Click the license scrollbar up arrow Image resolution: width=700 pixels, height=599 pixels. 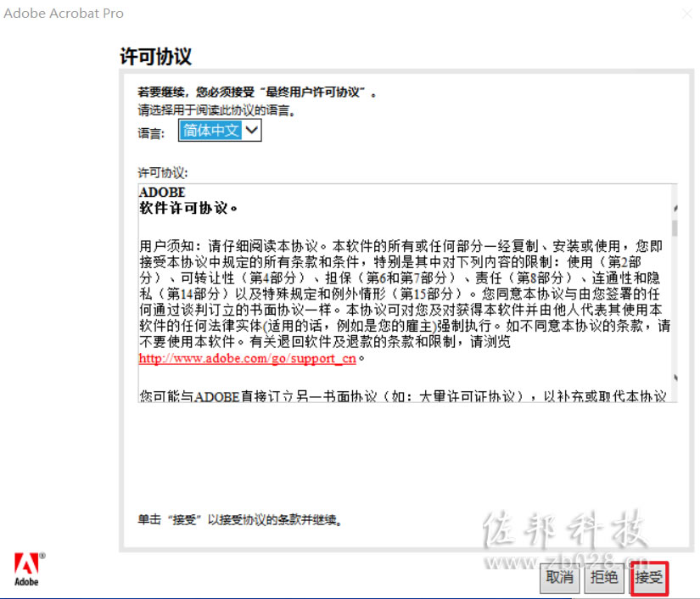point(675,209)
